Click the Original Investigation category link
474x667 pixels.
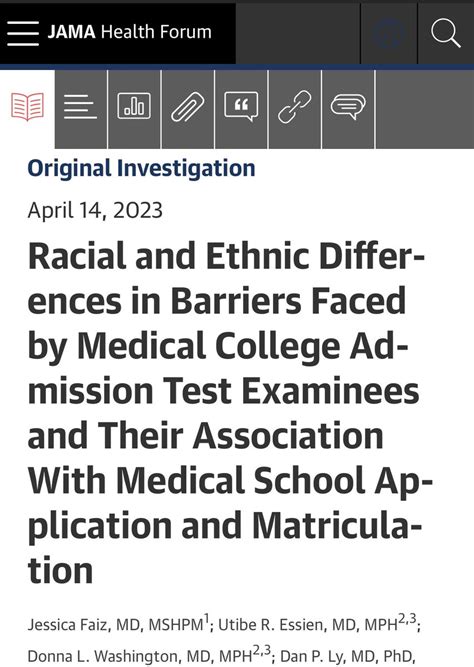(142, 168)
